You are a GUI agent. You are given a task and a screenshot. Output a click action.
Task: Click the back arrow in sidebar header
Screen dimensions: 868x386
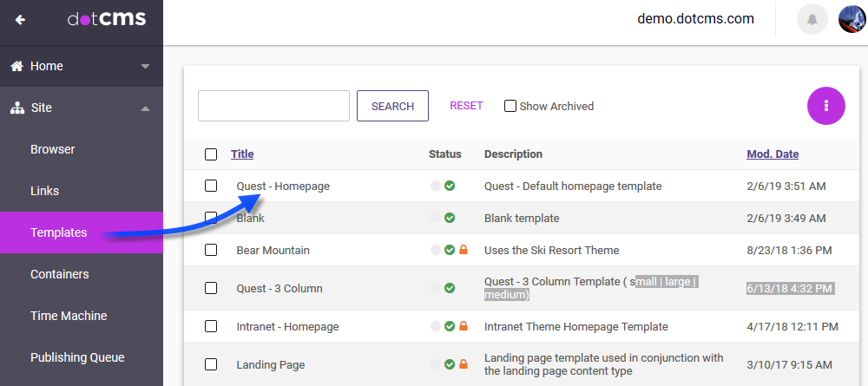tap(20, 20)
